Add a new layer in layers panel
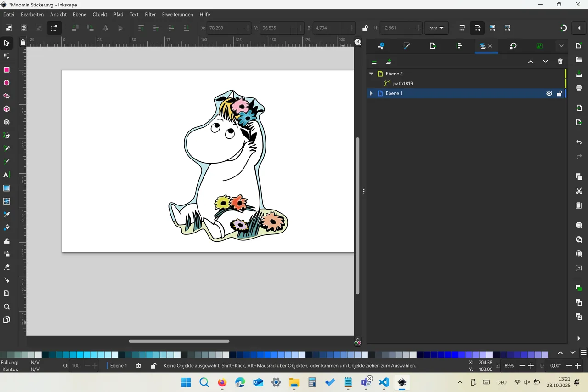 (389, 62)
